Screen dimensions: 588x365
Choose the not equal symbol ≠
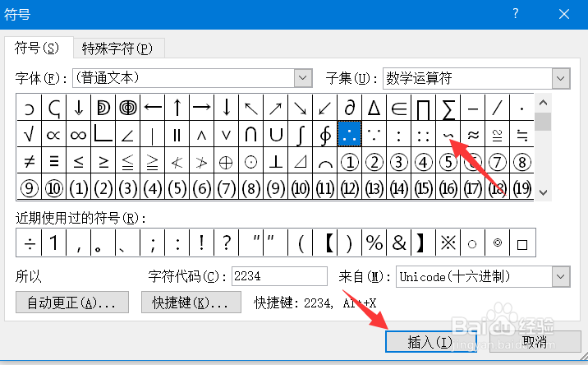(x=29, y=161)
